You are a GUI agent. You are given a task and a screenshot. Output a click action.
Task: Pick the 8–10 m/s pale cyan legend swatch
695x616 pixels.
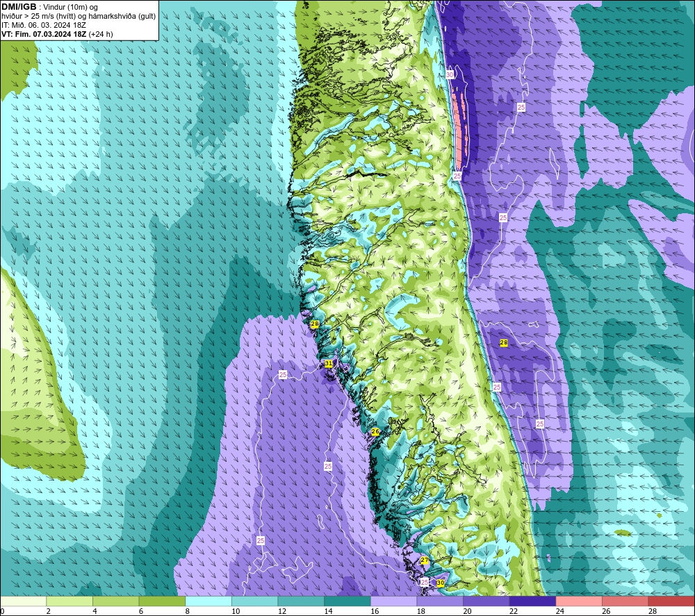point(208,601)
